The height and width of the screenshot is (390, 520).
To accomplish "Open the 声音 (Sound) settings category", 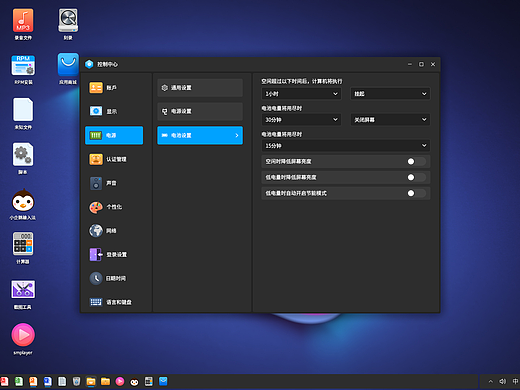I will click(114, 183).
